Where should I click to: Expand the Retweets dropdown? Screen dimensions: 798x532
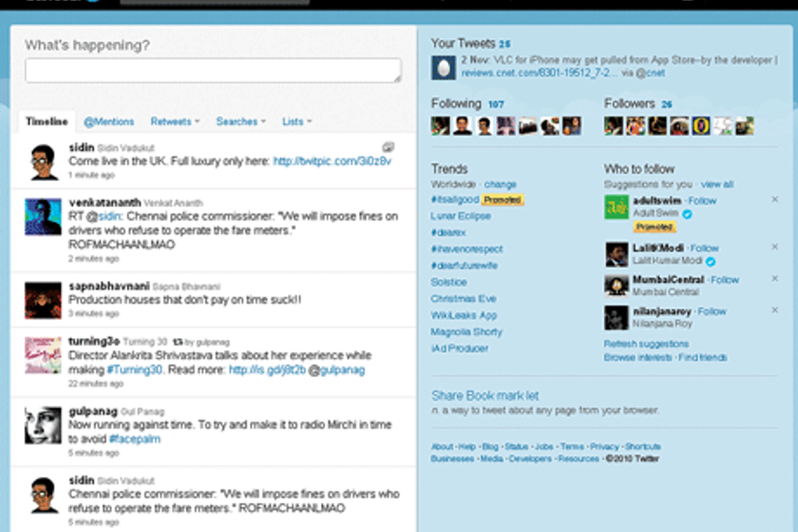pos(175,121)
